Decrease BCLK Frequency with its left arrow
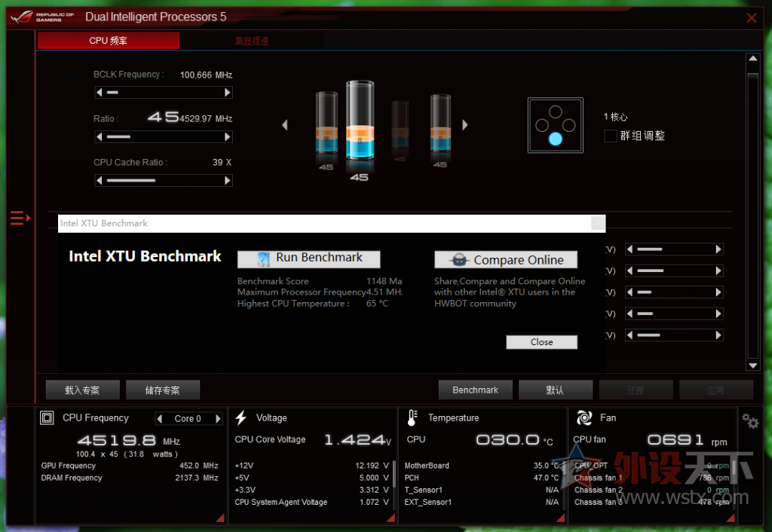The image size is (772, 532). pyautogui.click(x=100, y=93)
